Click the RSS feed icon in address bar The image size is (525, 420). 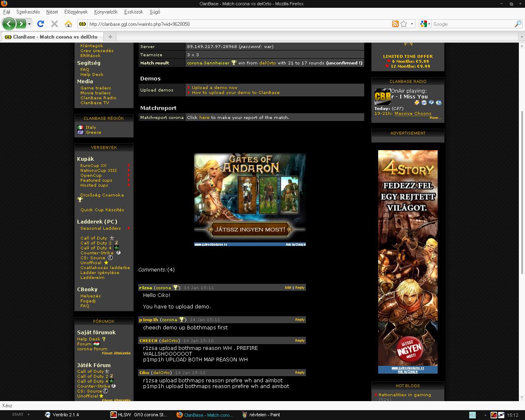395,24
